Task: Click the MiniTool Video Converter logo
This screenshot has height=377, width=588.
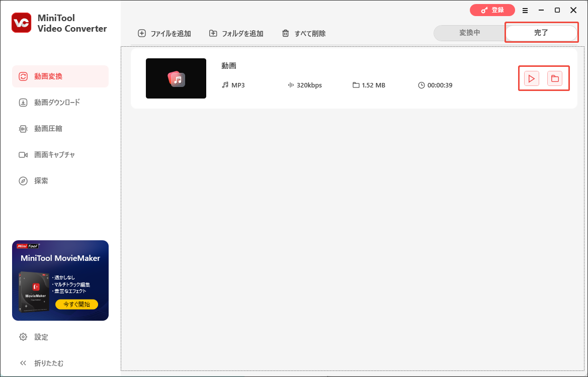Action: 21,23
